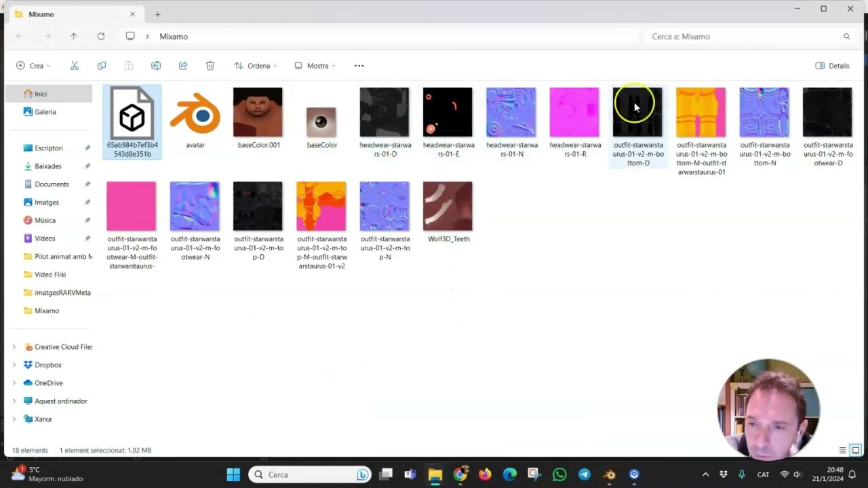Refresh the current folder view
This screenshot has height=488, width=868.
(x=101, y=37)
